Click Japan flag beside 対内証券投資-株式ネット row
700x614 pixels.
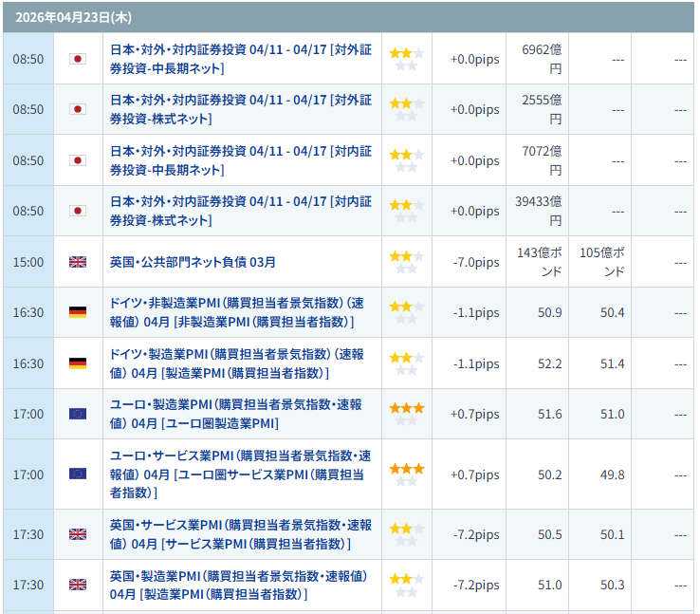tap(78, 211)
